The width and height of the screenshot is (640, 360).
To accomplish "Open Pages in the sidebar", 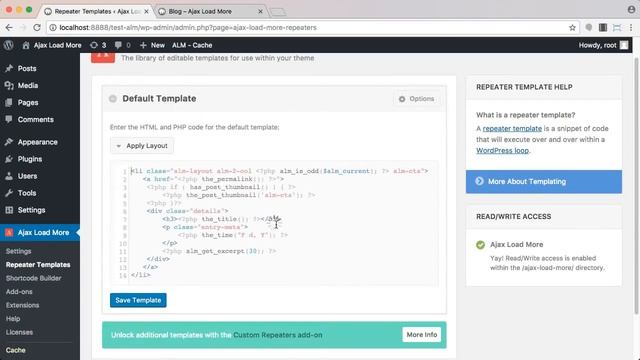I will click(x=28, y=102).
